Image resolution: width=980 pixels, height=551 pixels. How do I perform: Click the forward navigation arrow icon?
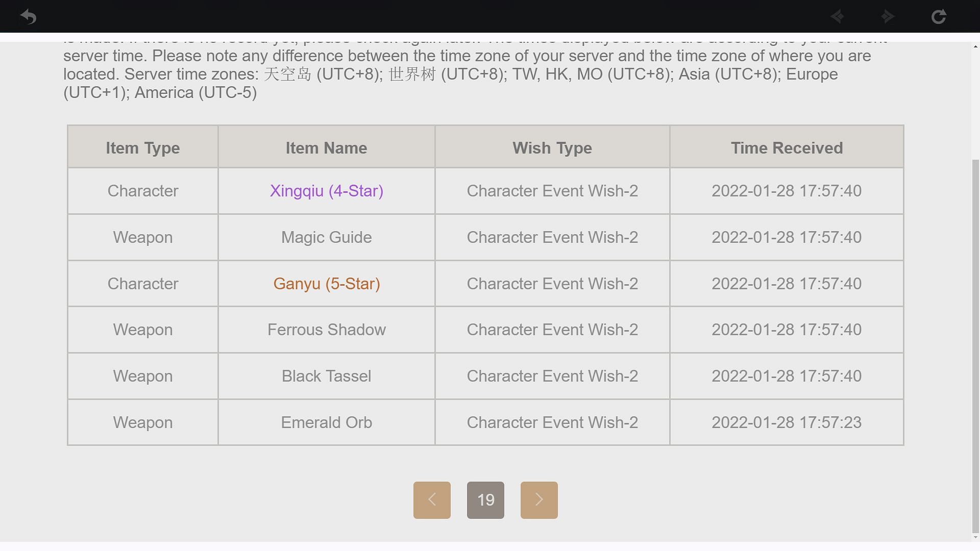888,16
